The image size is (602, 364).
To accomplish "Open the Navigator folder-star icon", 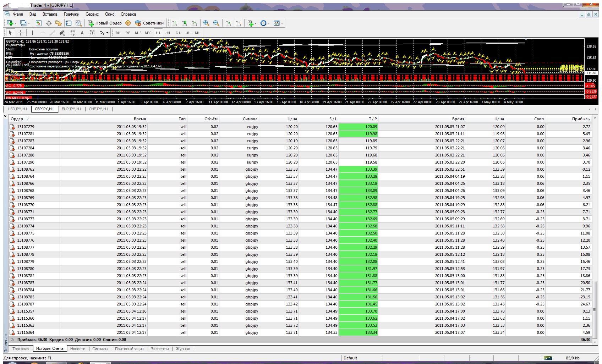I will (x=59, y=23).
